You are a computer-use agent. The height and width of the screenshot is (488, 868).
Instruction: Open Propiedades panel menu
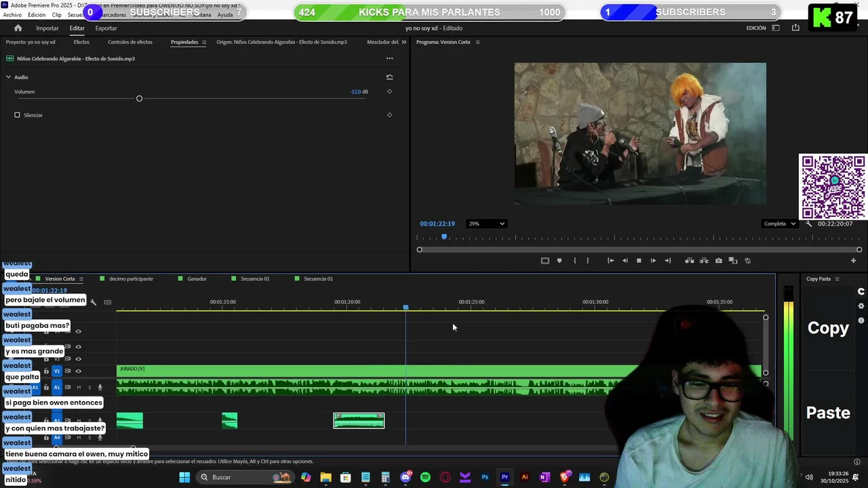pyautogui.click(x=203, y=42)
